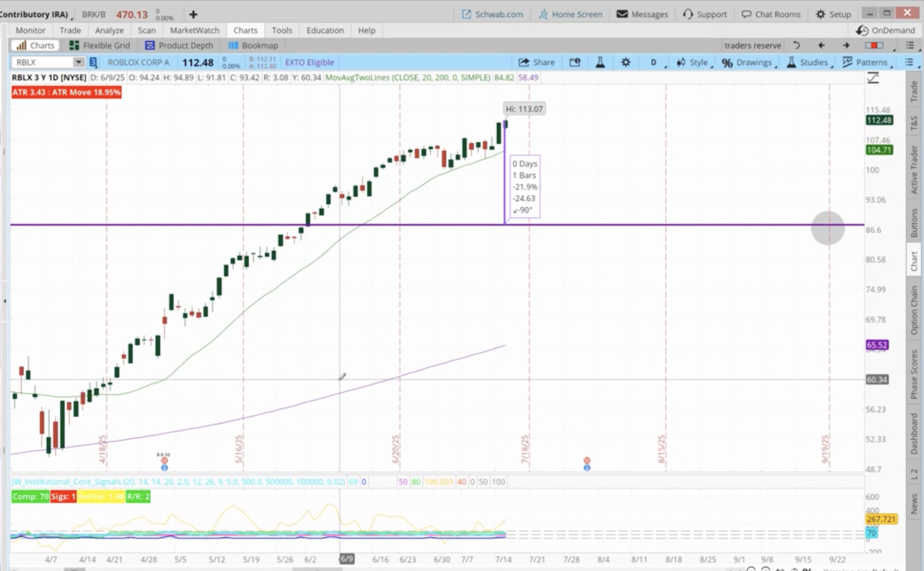Open the News sidebar panel
Viewport: 924px width, 571px height.
pyautogui.click(x=914, y=504)
